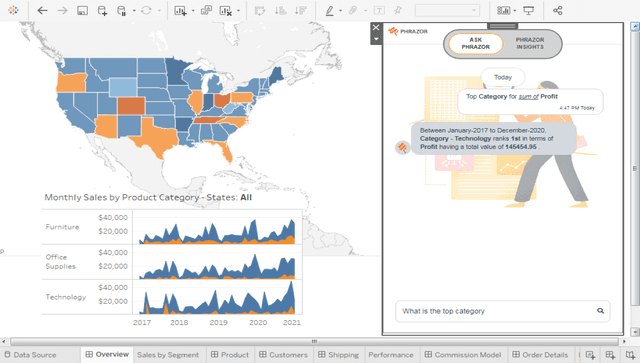Viewport: 640px width, 363px height.
Task: Open the Data Source tab
Action: coord(31,355)
